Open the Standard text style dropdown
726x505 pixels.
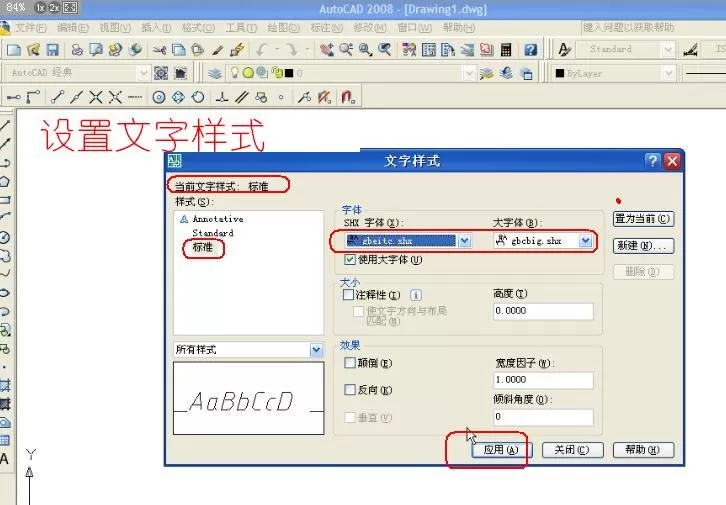pos(668,49)
